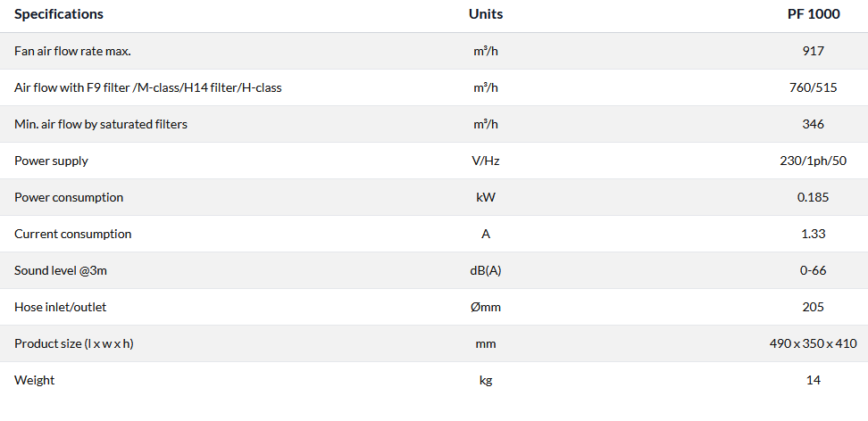Select the Current consumption row label
Viewport: 868px width, 421px height.
72,234
